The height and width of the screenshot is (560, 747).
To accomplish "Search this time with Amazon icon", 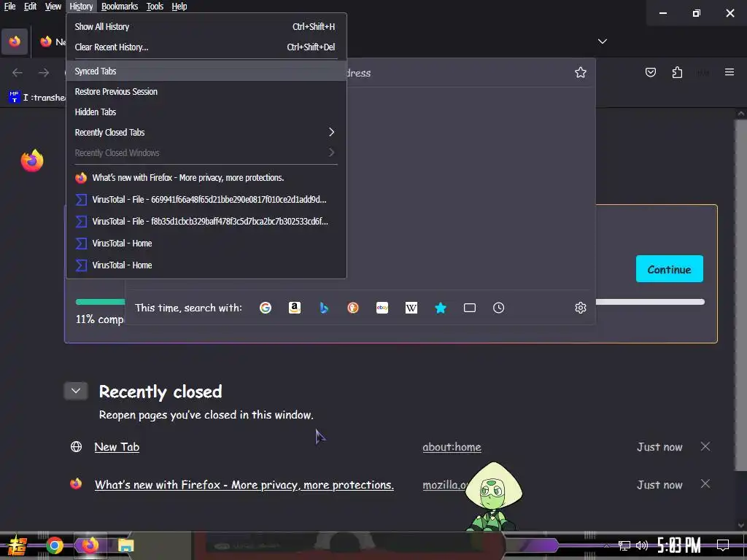I will (x=295, y=308).
